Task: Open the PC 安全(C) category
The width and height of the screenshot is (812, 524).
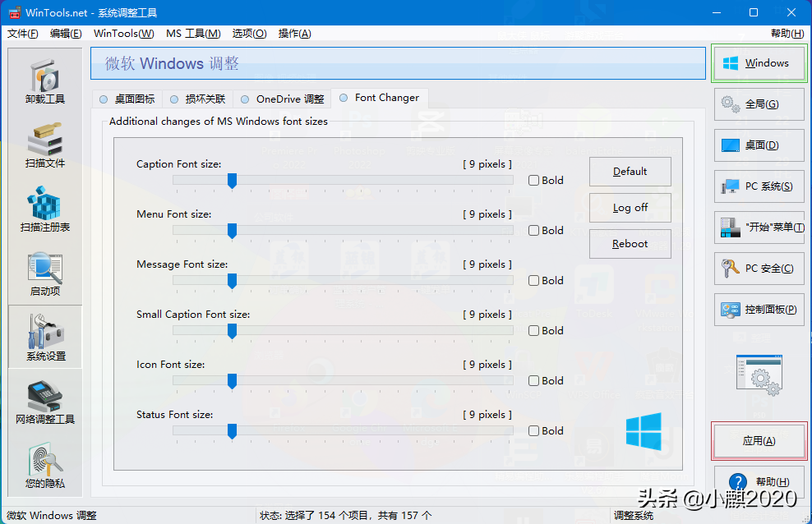Action: [x=759, y=269]
